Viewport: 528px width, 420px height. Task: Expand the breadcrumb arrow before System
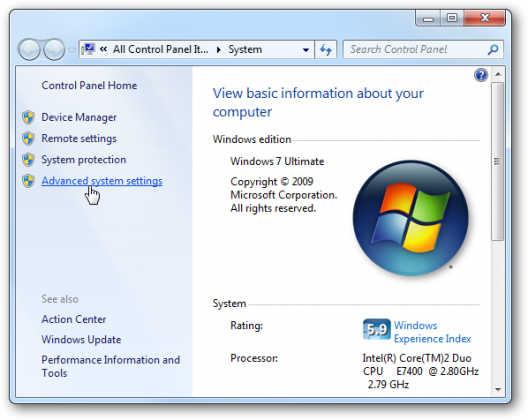click(x=219, y=50)
